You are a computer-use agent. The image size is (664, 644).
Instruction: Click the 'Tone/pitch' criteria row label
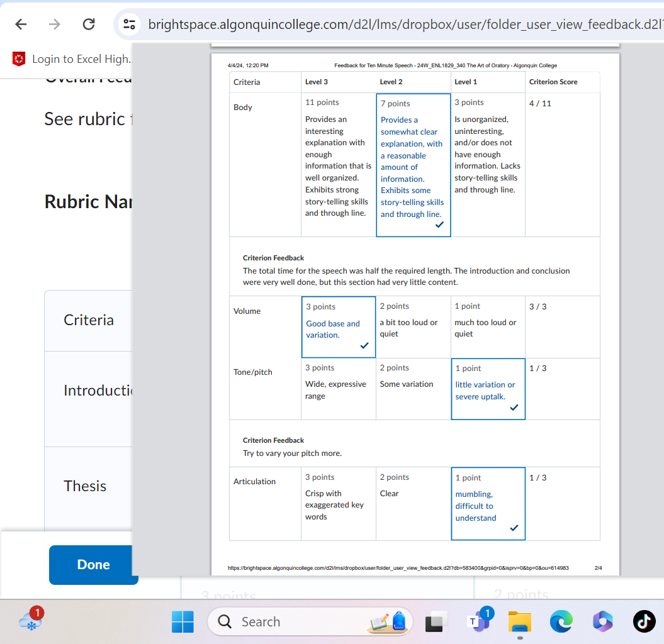(253, 372)
